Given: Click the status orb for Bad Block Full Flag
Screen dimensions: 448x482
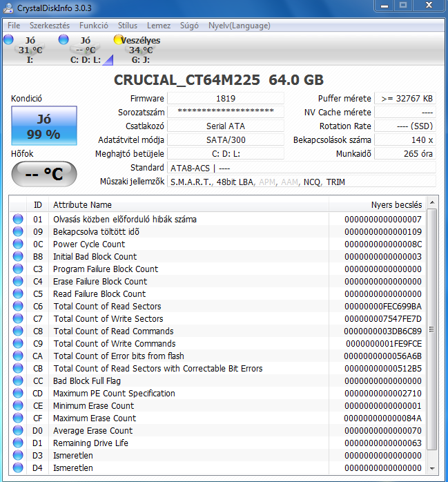Looking at the screenshot, I should (x=18, y=380).
